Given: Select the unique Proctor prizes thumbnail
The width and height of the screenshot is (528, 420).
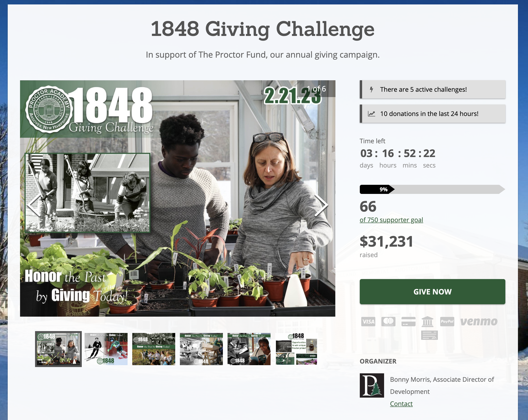Looking at the screenshot, I should [x=296, y=349].
